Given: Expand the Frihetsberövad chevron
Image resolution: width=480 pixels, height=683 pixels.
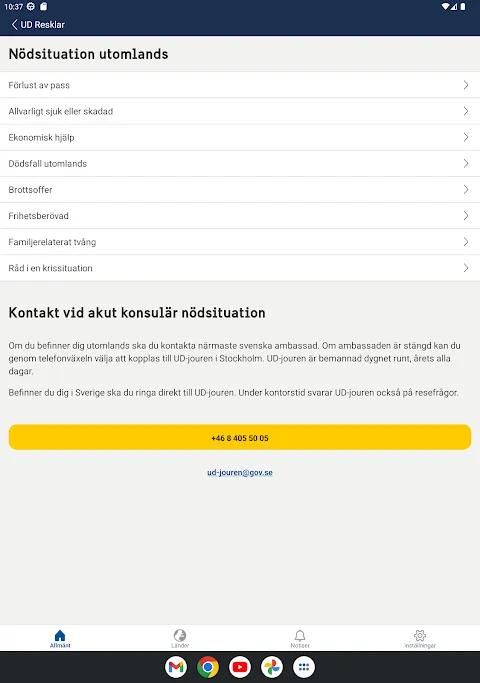Looking at the screenshot, I should [466, 216].
